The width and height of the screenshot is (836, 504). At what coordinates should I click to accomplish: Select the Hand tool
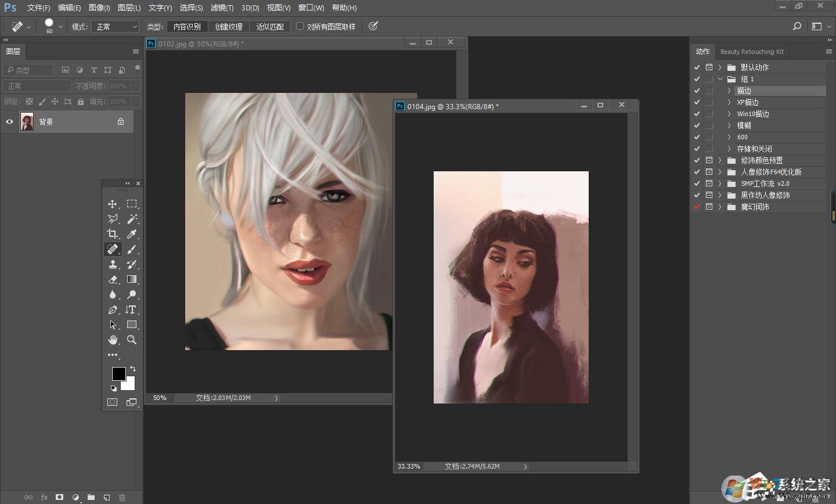tap(113, 340)
